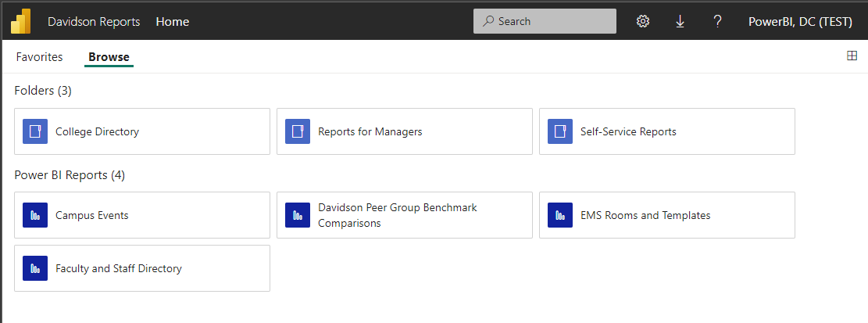
Task: Click Faculty and Staff Directory report icon
Action: [x=35, y=268]
